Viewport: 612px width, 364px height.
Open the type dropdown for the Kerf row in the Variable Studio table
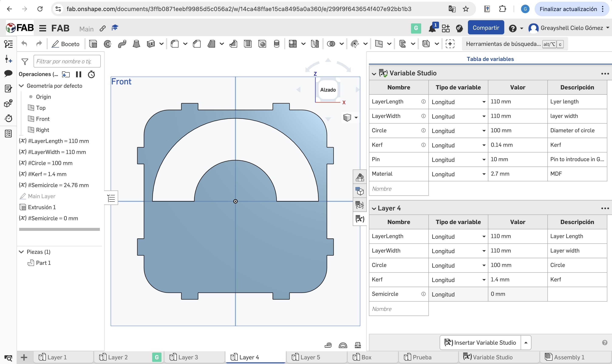[x=484, y=145]
